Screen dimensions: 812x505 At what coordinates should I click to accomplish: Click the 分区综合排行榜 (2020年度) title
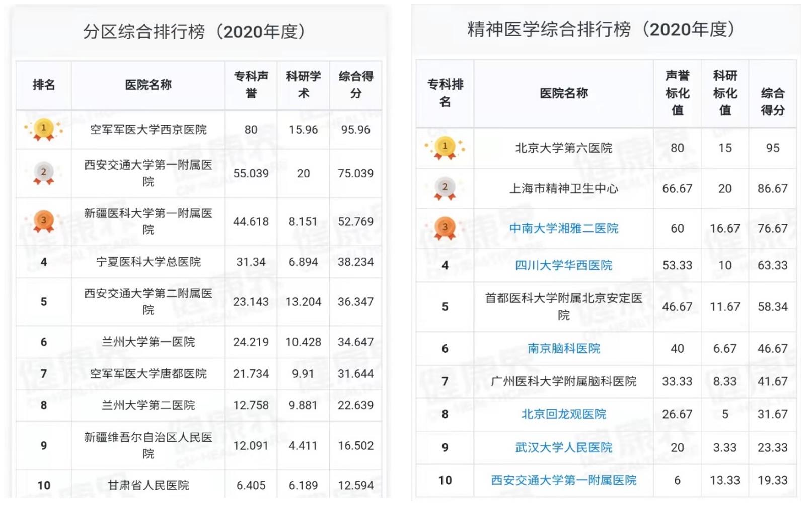(194, 32)
